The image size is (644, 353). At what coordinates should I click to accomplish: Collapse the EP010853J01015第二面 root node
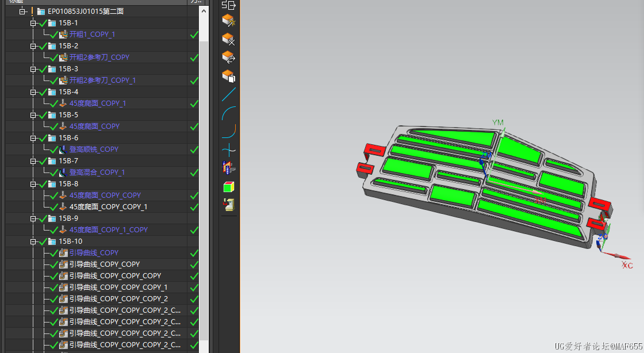tap(22, 11)
